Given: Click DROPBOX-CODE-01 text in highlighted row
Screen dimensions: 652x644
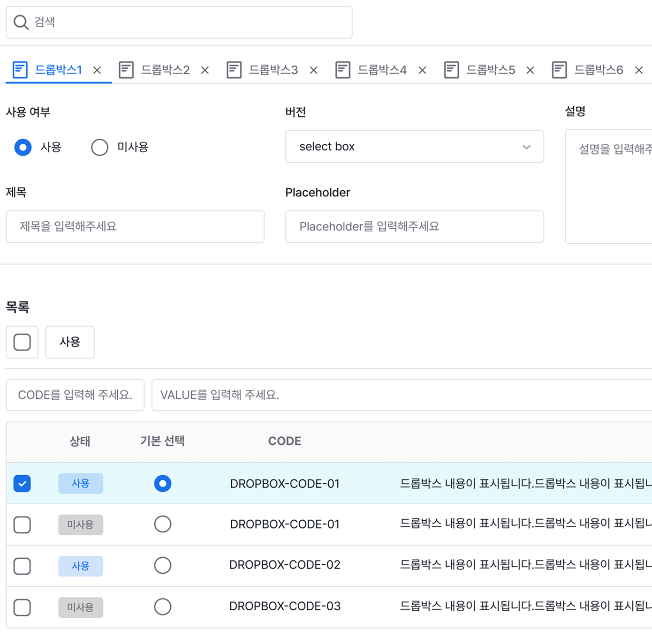Looking at the screenshot, I should tap(285, 484).
